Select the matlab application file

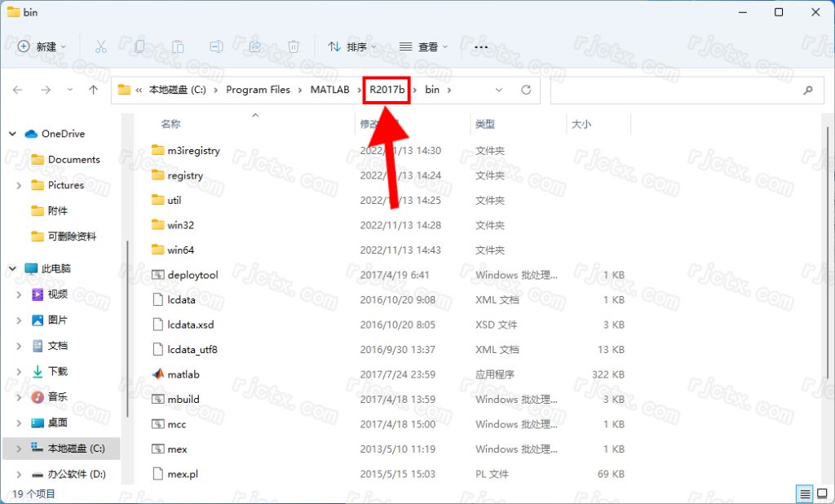183,374
